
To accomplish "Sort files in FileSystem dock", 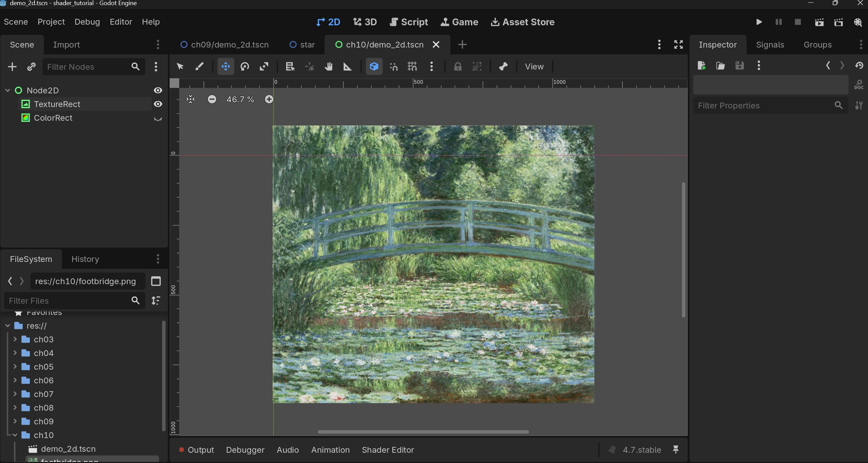I will [156, 301].
